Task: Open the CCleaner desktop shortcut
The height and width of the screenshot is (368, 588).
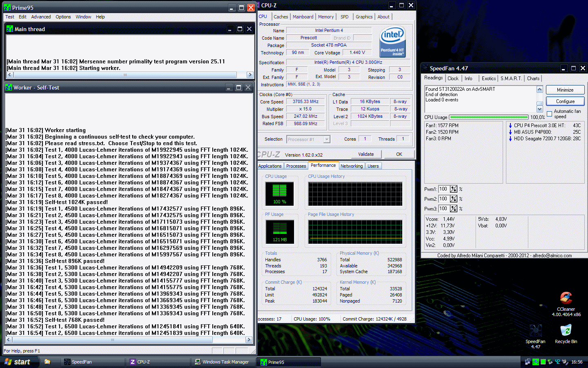Action: 566,298
